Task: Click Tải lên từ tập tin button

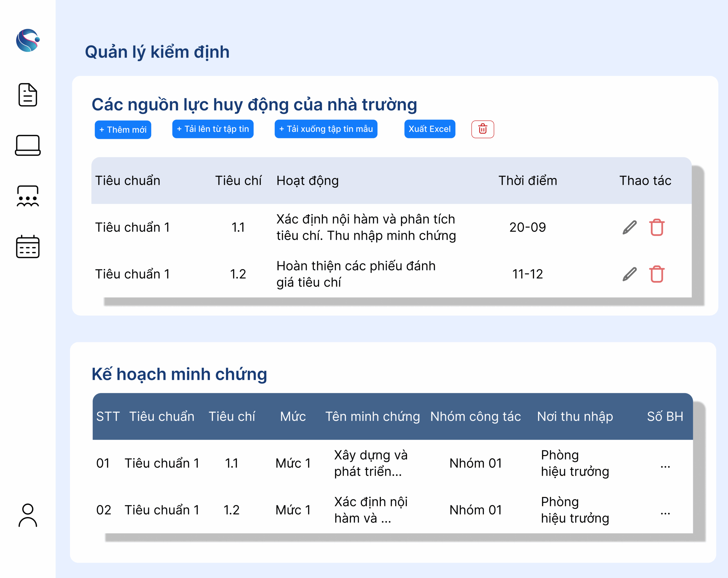Action: [x=213, y=129]
